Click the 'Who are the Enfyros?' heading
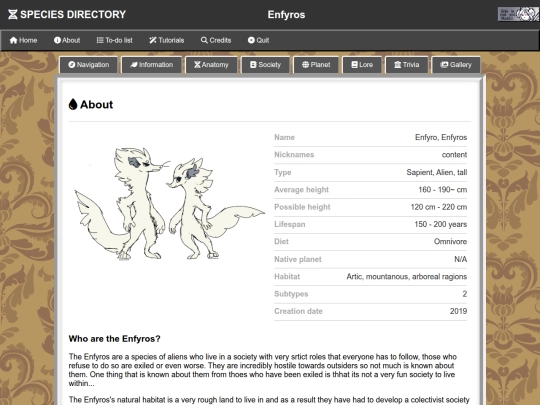The height and width of the screenshot is (405, 540). [x=114, y=339]
